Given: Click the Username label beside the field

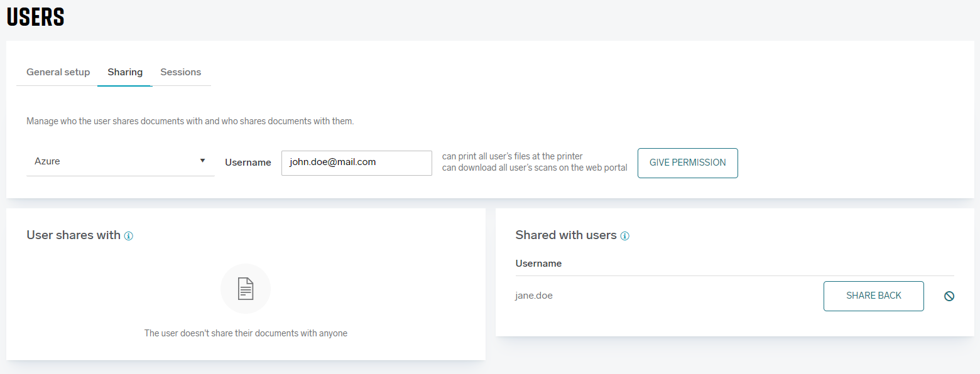Looking at the screenshot, I should point(248,163).
